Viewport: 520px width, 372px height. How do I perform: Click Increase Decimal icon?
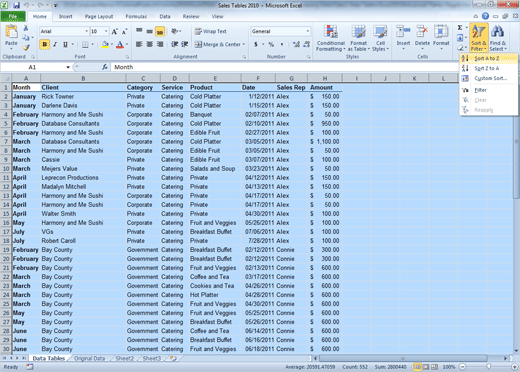(296, 44)
